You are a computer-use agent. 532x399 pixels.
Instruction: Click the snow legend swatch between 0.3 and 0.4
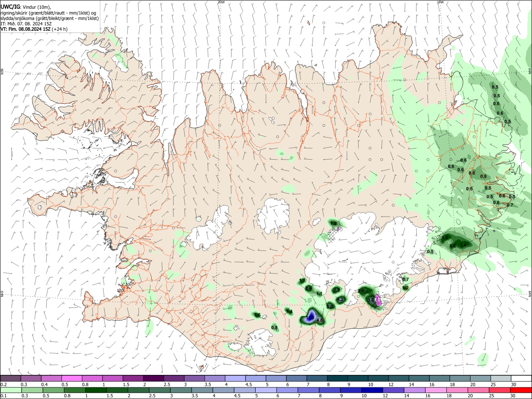pos(31,378)
